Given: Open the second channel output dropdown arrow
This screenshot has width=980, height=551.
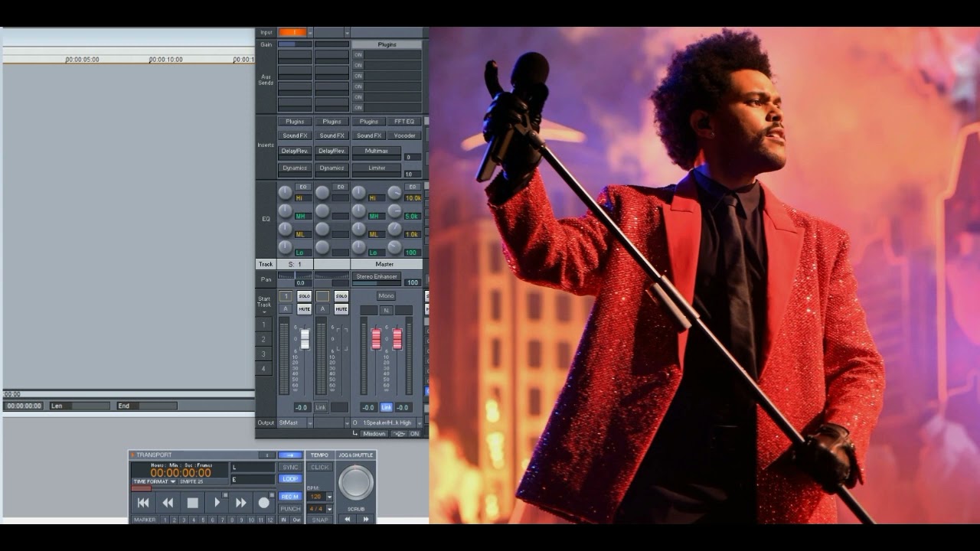Looking at the screenshot, I should (x=347, y=423).
